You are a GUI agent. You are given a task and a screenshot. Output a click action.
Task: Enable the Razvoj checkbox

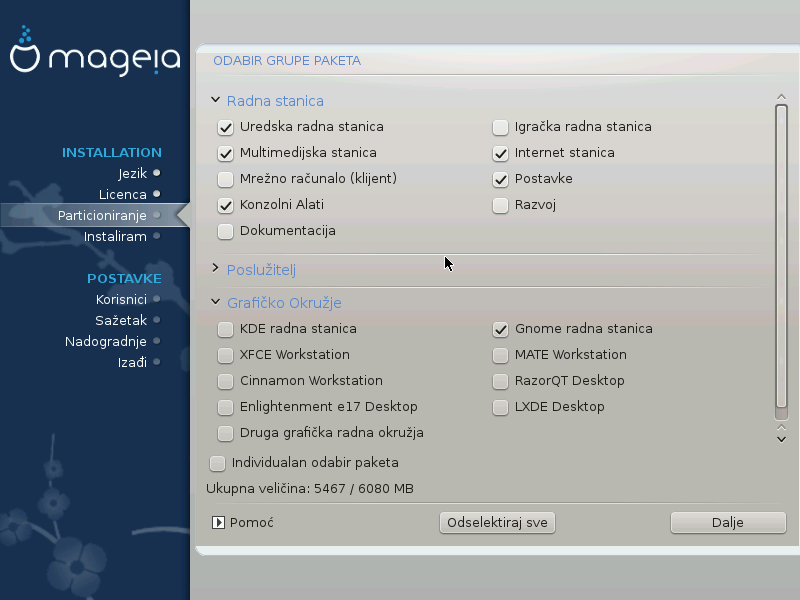(x=500, y=205)
